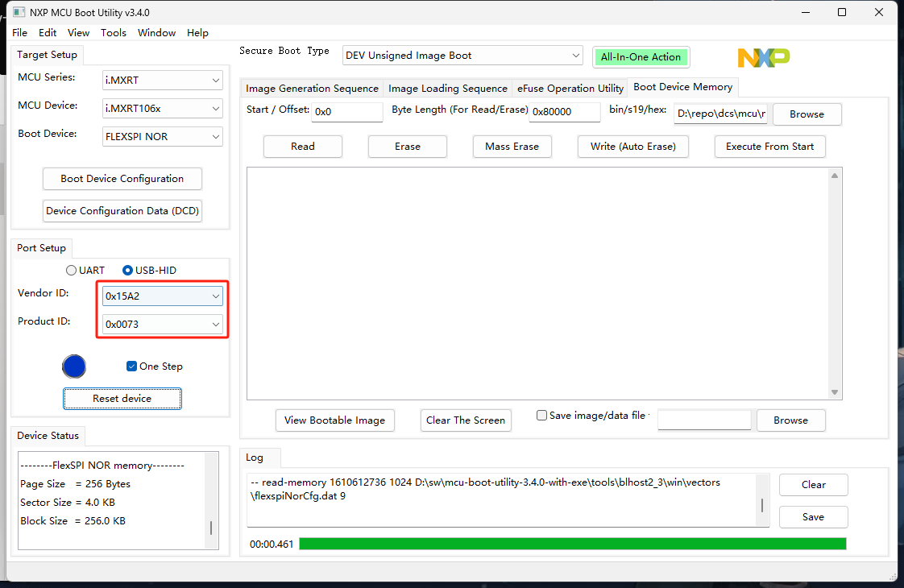The image size is (904, 588).
Task: Click the read-memory log entry text
Action: coord(485,490)
